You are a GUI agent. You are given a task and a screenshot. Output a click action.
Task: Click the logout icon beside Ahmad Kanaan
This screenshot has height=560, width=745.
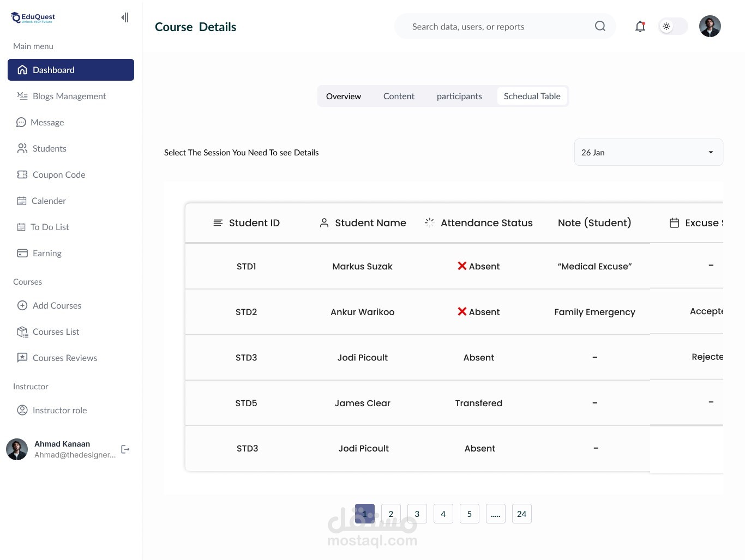click(x=125, y=449)
